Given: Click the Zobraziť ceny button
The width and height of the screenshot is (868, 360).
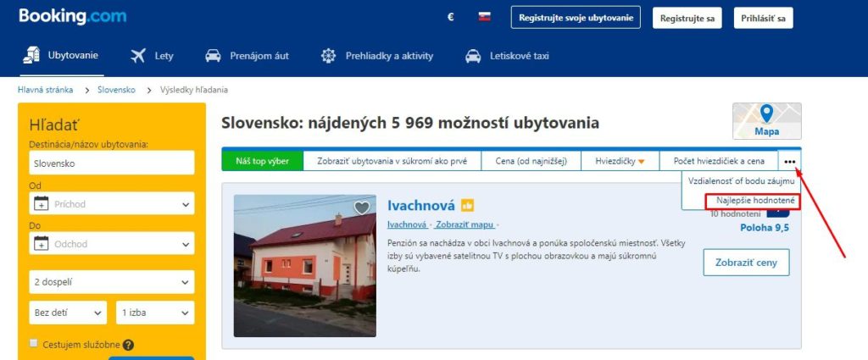Looking at the screenshot, I should pos(746,263).
